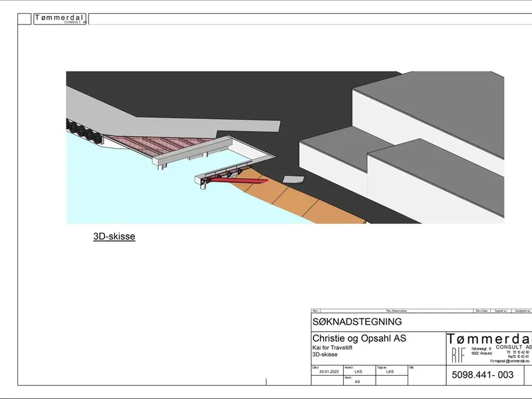This screenshot has width=532, height=399.
Task: Click the 'SØKNADSTEGNING' title text
Action: (357, 322)
